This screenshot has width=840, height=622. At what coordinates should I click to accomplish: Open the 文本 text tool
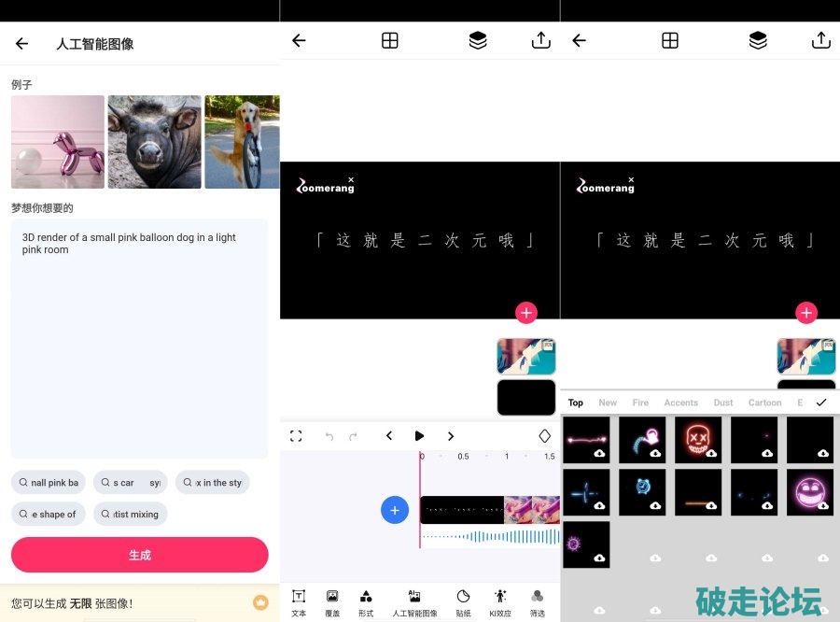(x=299, y=602)
